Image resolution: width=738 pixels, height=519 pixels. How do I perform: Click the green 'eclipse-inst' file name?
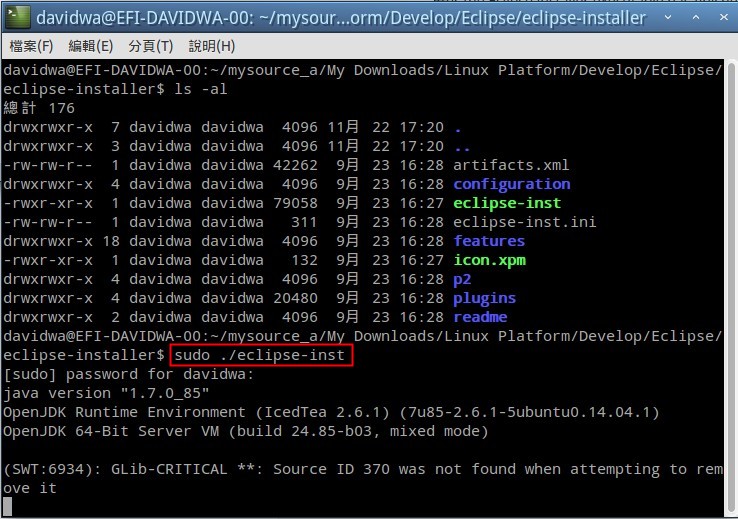(507, 203)
